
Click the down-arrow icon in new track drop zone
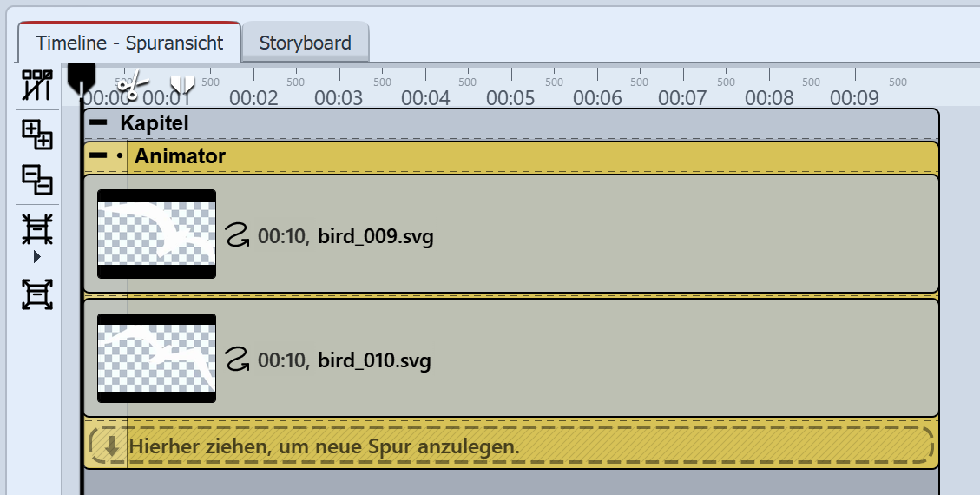(112, 446)
